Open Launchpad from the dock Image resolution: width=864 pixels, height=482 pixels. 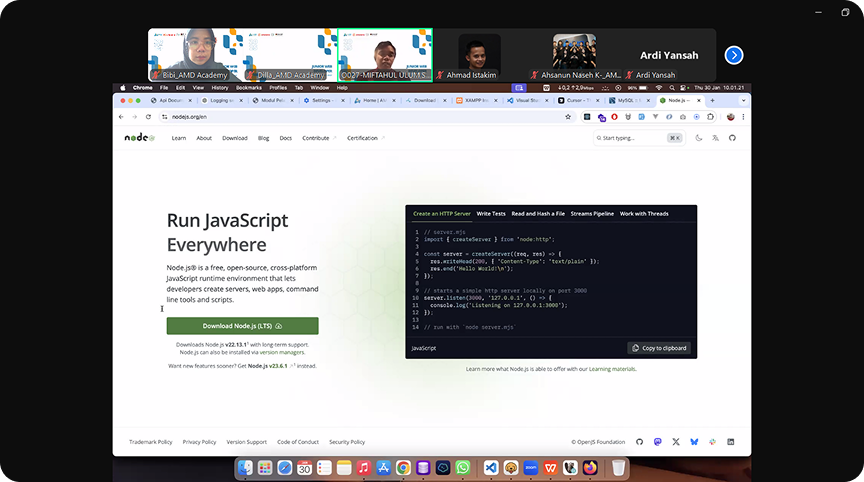pos(265,468)
